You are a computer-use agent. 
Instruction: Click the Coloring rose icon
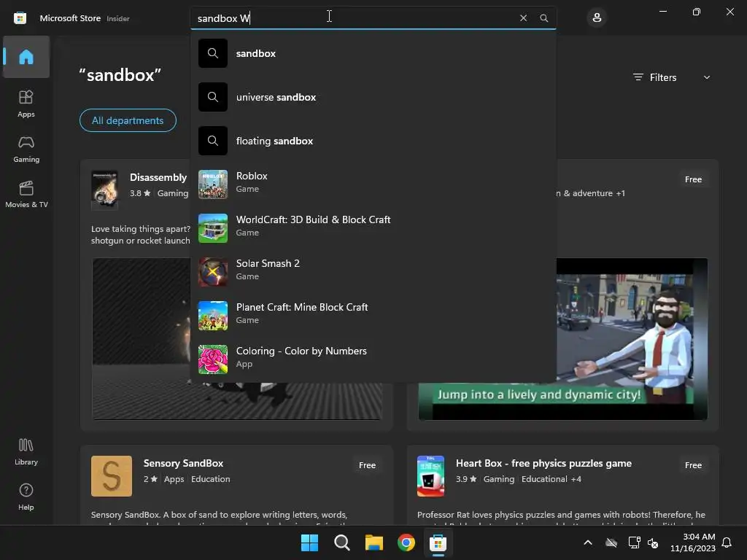[x=213, y=359]
